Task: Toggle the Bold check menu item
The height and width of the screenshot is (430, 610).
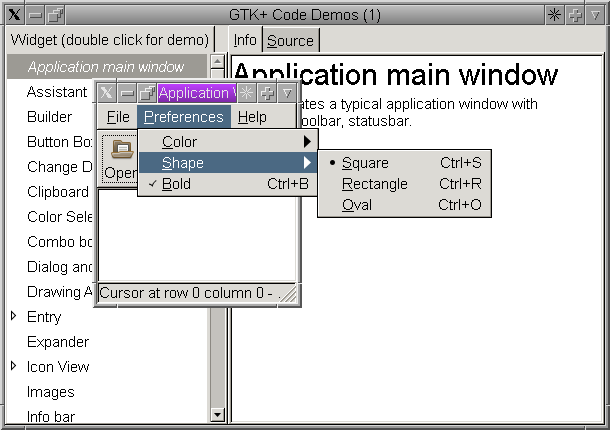Action: [x=228, y=184]
